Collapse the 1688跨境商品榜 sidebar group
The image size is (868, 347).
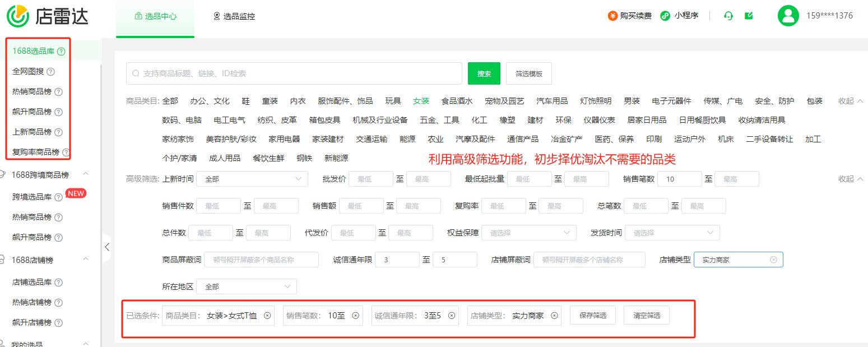tap(86, 175)
